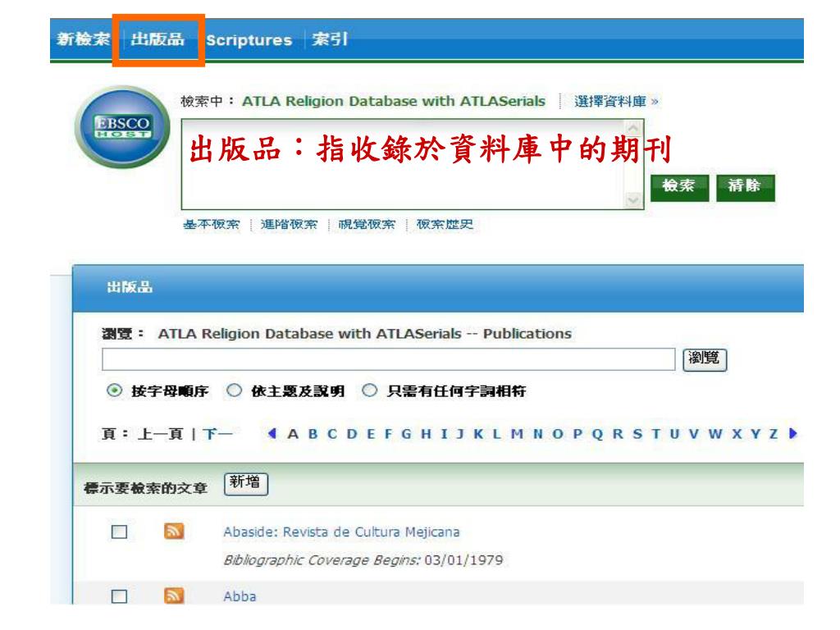Jump to publications starting with W
The image size is (840, 630).
click(715, 434)
